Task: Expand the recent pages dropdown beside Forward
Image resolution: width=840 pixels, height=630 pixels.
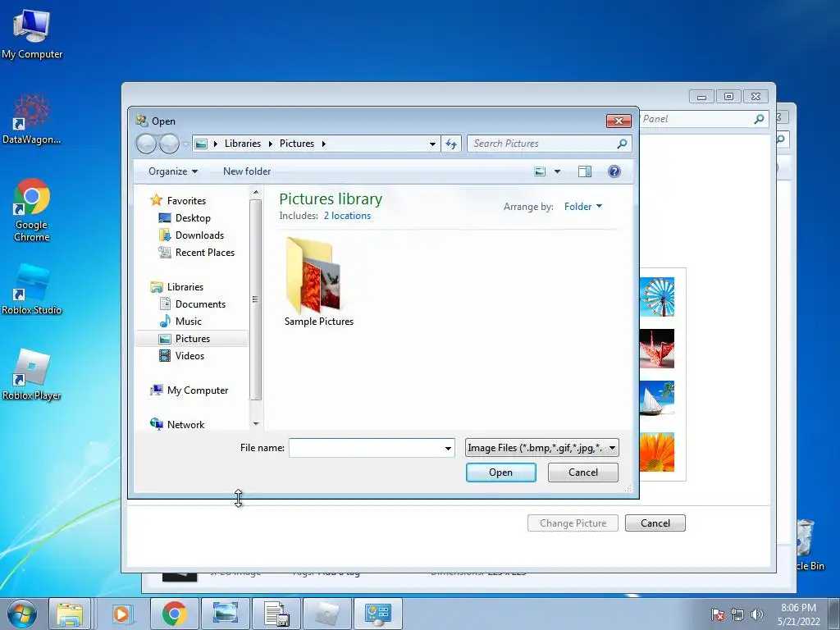Action: pyautogui.click(x=185, y=144)
